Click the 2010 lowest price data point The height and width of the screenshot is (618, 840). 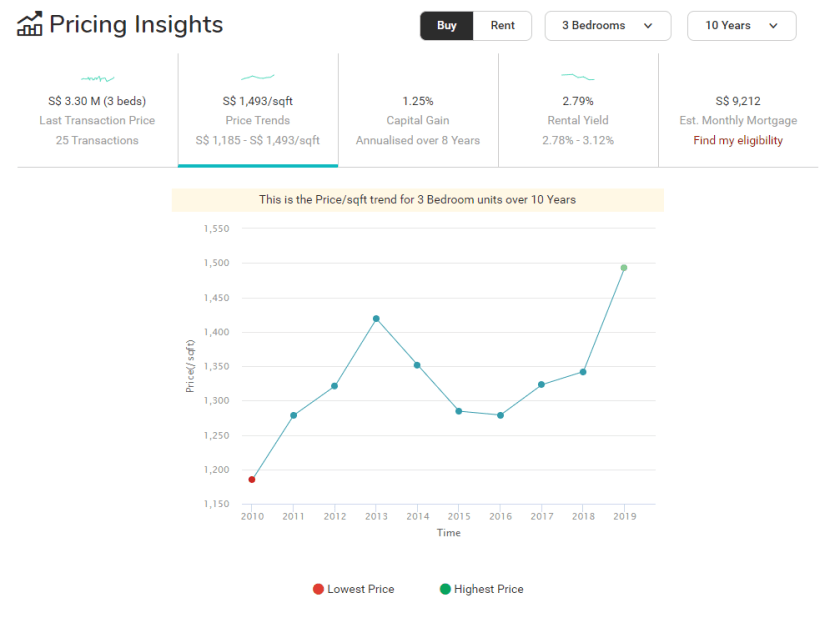252,480
